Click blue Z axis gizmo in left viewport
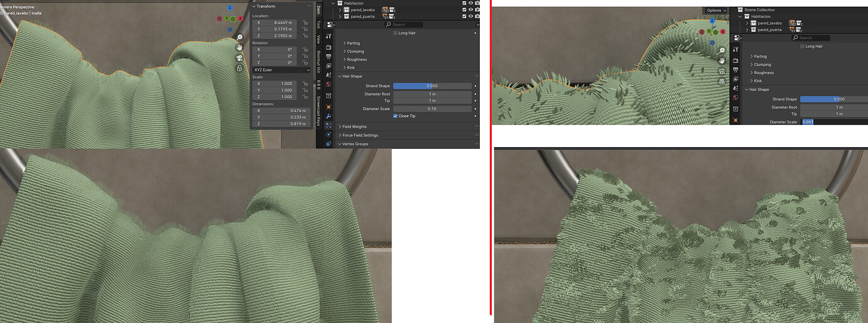 [x=230, y=8]
